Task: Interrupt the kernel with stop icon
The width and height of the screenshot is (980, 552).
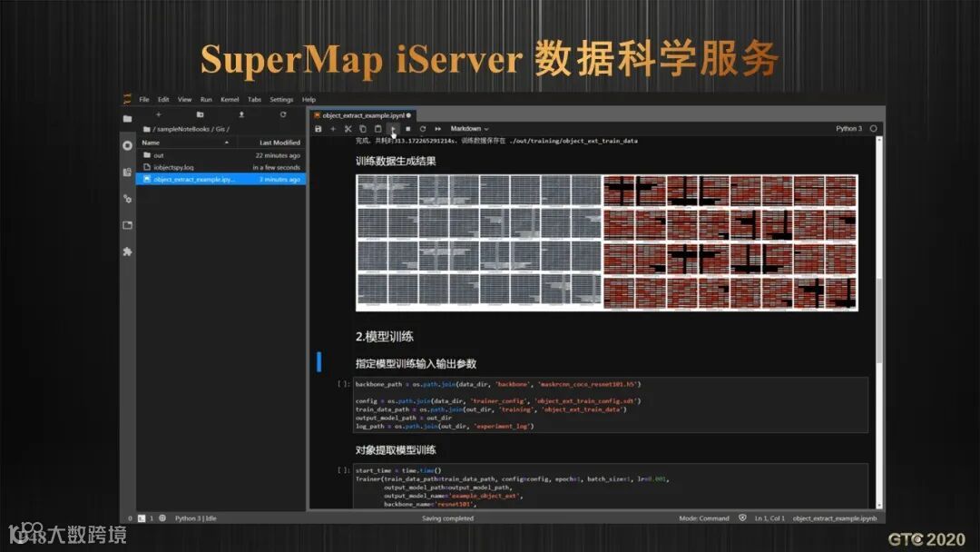Action: [x=408, y=129]
